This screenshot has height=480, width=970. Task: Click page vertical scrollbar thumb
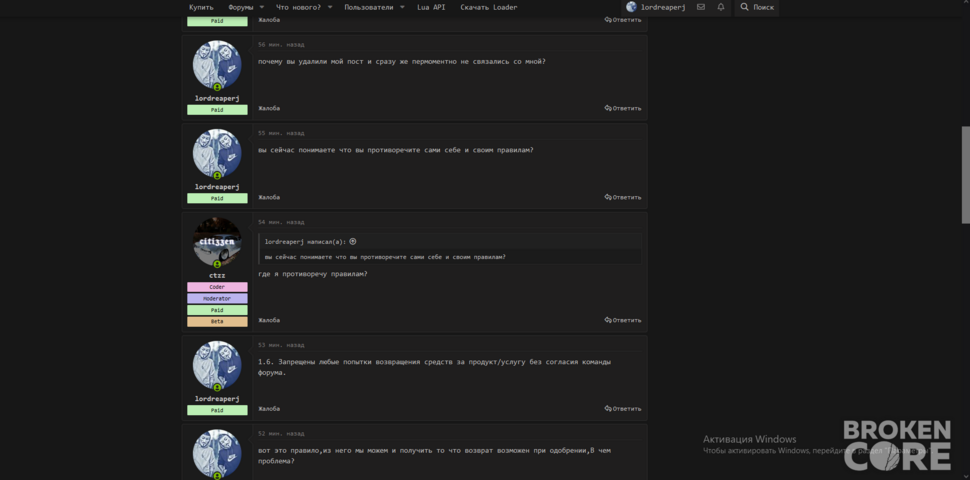(x=965, y=175)
